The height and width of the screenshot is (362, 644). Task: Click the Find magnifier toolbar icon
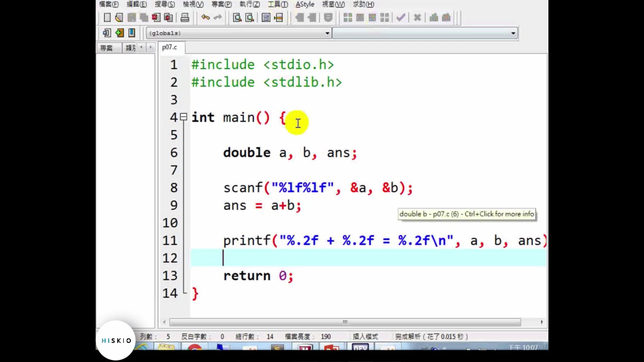coord(237,17)
